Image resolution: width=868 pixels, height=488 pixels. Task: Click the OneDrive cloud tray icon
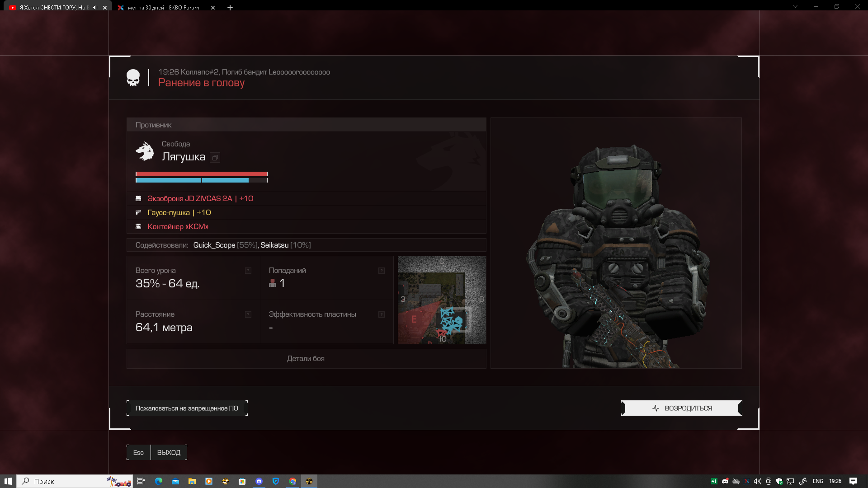736,481
